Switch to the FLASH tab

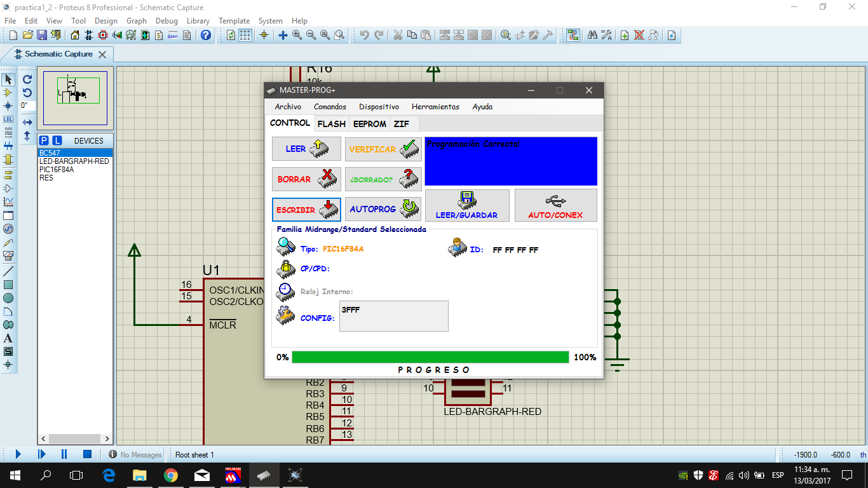coord(332,124)
